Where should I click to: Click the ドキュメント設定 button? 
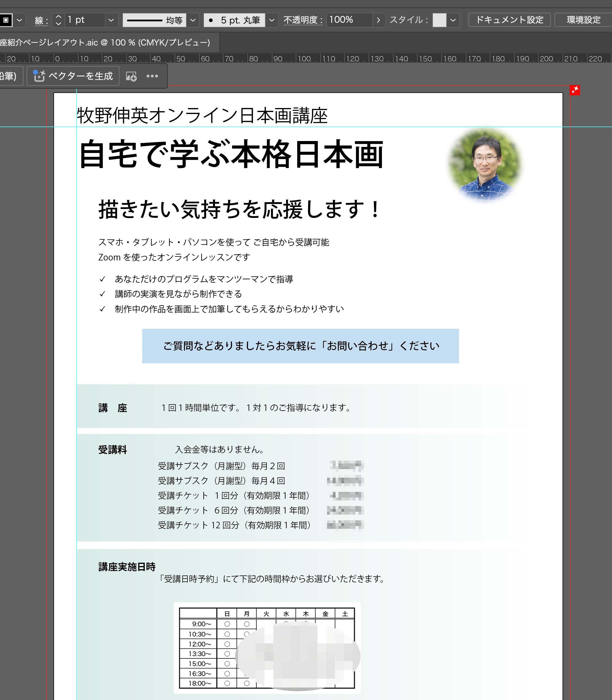point(509,20)
